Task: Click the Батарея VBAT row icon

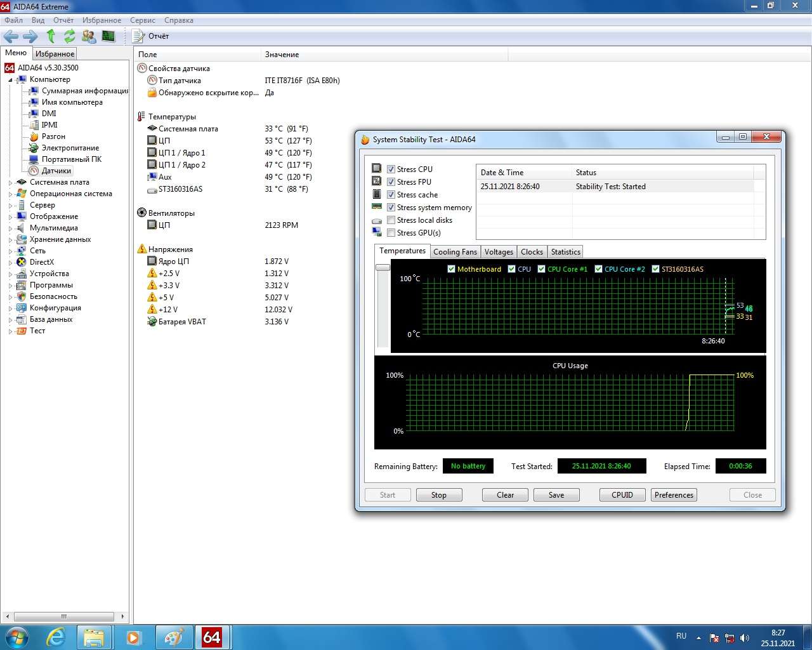Action: 152,322
